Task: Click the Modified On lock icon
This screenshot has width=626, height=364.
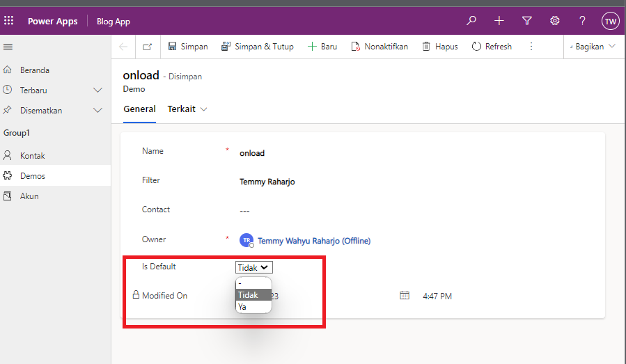Action: (136, 295)
